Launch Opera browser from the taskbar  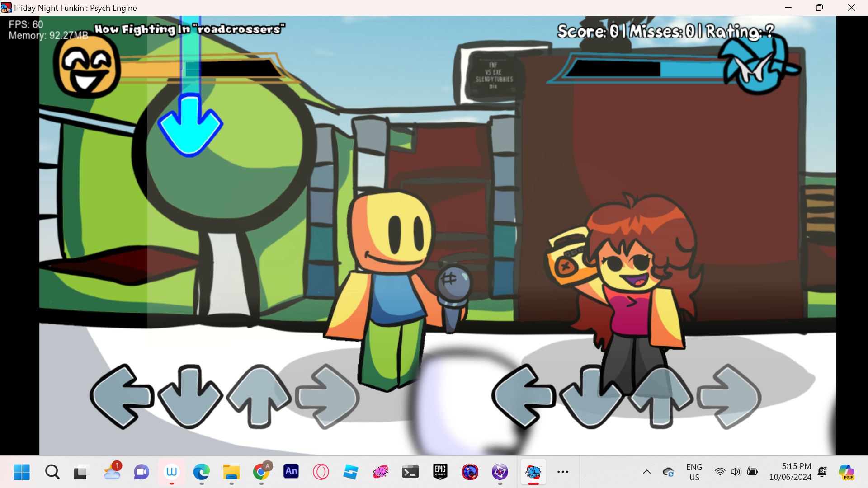pyautogui.click(x=321, y=472)
